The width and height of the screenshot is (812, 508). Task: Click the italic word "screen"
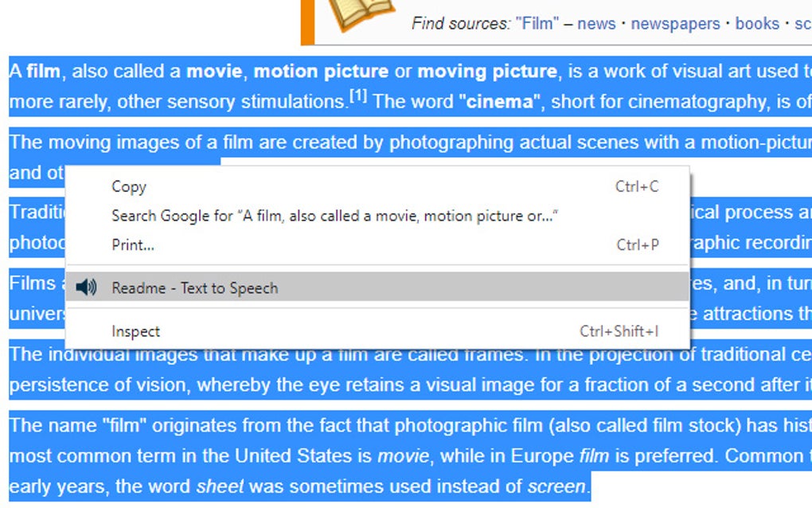point(556,487)
